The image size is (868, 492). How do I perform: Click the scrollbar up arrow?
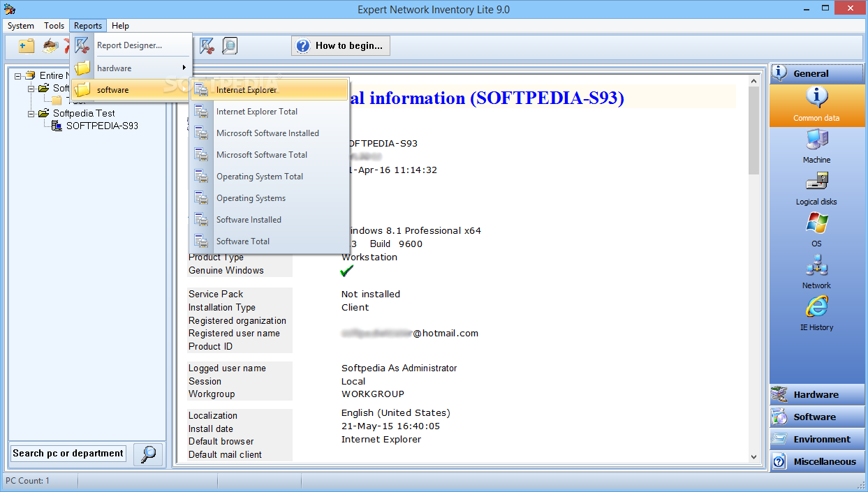pyautogui.click(x=753, y=81)
